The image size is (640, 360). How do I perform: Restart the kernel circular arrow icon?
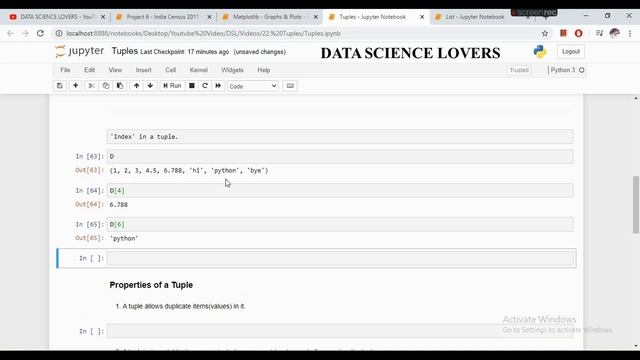pyautogui.click(x=205, y=86)
